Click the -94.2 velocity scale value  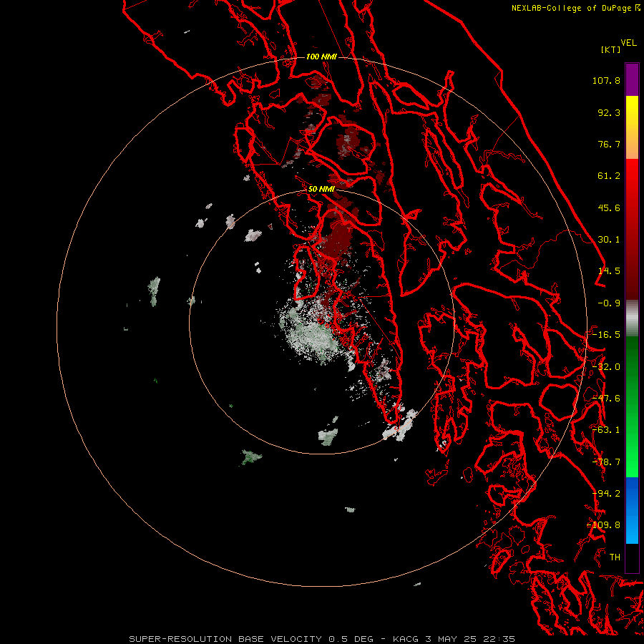click(606, 494)
